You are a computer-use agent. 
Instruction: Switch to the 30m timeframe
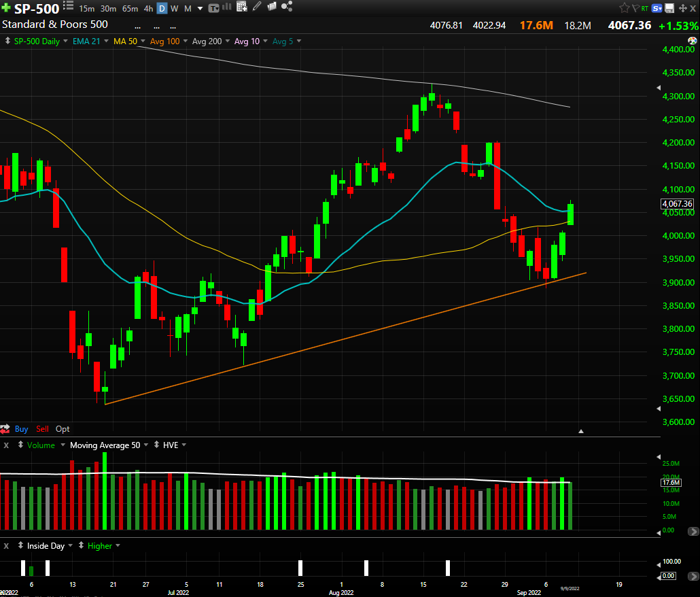[x=108, y=8]
